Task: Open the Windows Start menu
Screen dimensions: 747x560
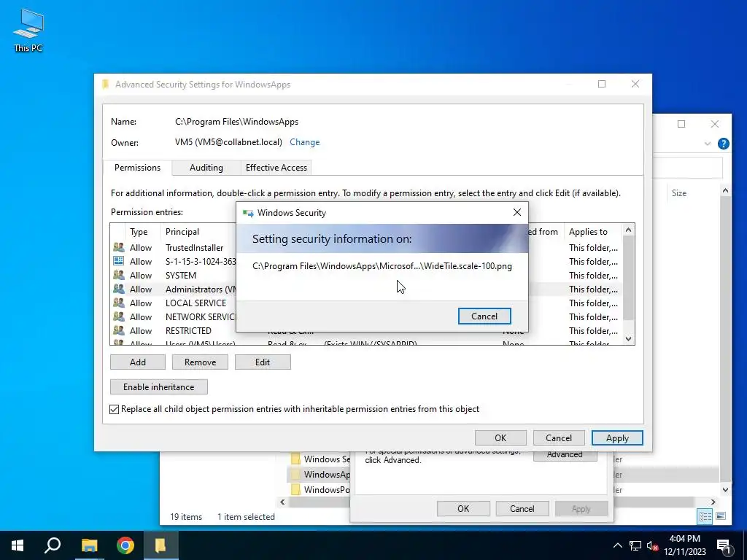Action: click(x=18, y=545)
